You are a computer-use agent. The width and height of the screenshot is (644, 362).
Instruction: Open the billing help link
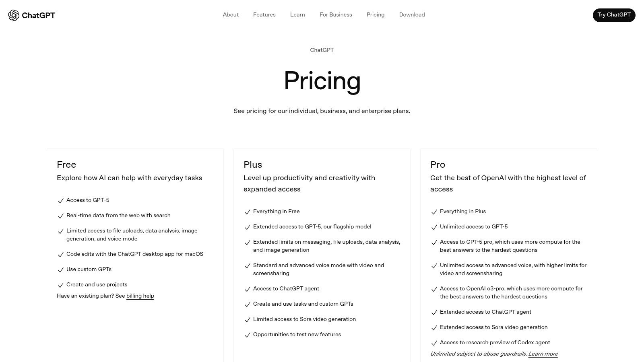(x=140, y=296)
